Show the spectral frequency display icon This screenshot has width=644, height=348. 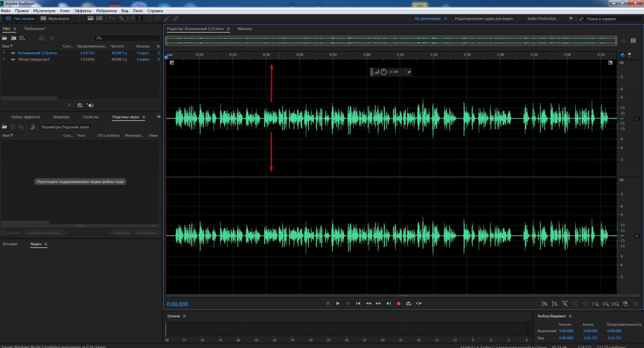point(91,18)
